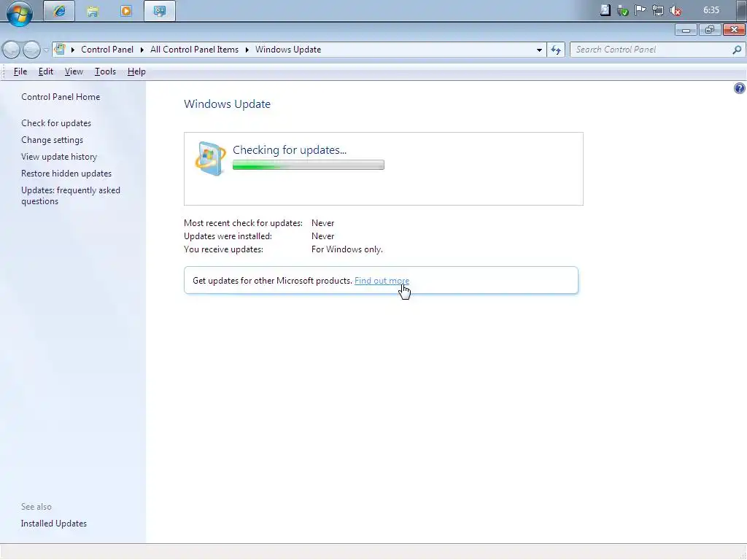
Task: Click the search magnifier icon
Action: pos(737,50)
